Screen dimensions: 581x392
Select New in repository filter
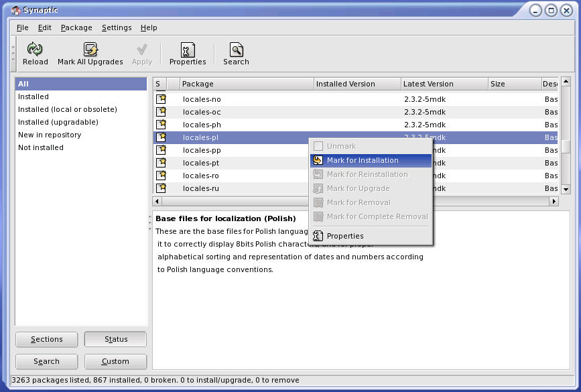[x=81, y=135]
